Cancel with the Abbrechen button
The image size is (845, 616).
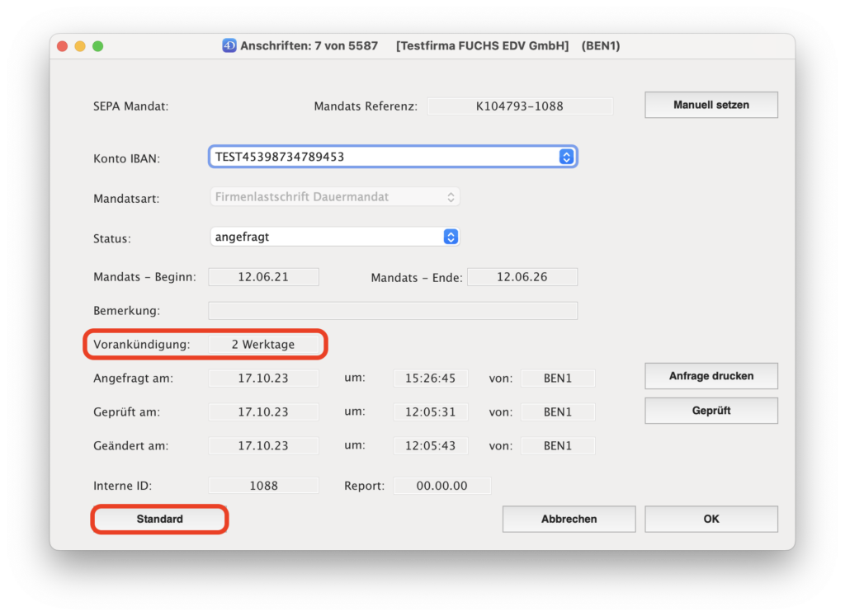tap(569, 520)
